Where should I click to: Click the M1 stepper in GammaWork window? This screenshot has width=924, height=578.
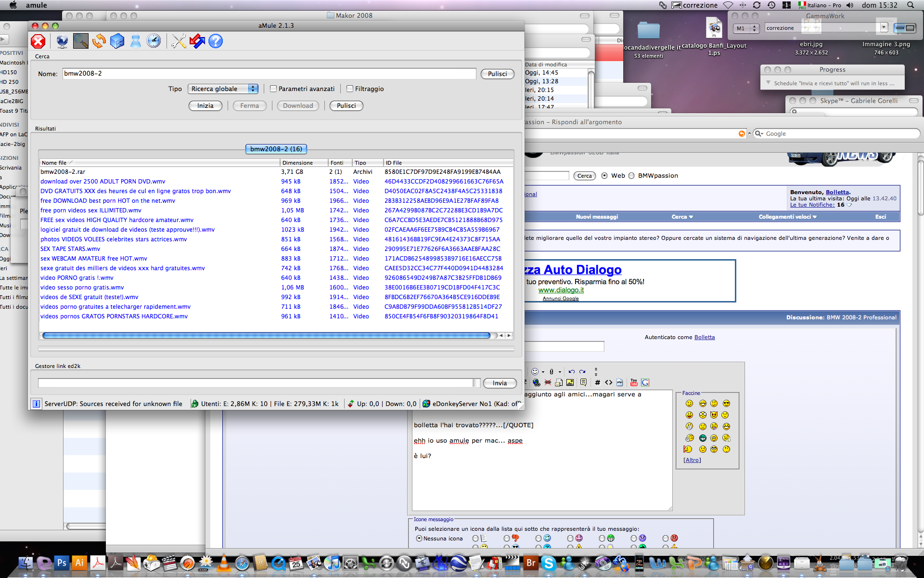pyautogui.click(x=755, y=28)
